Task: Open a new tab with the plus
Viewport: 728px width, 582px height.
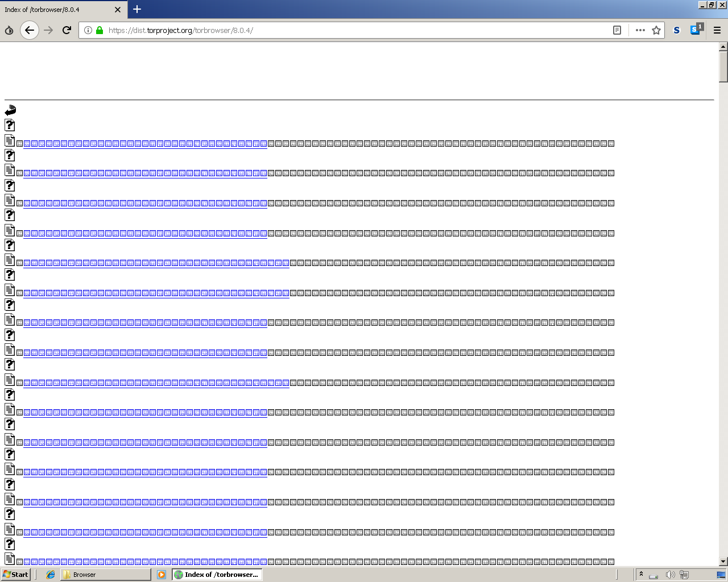Action: click(x=137, y=9)
